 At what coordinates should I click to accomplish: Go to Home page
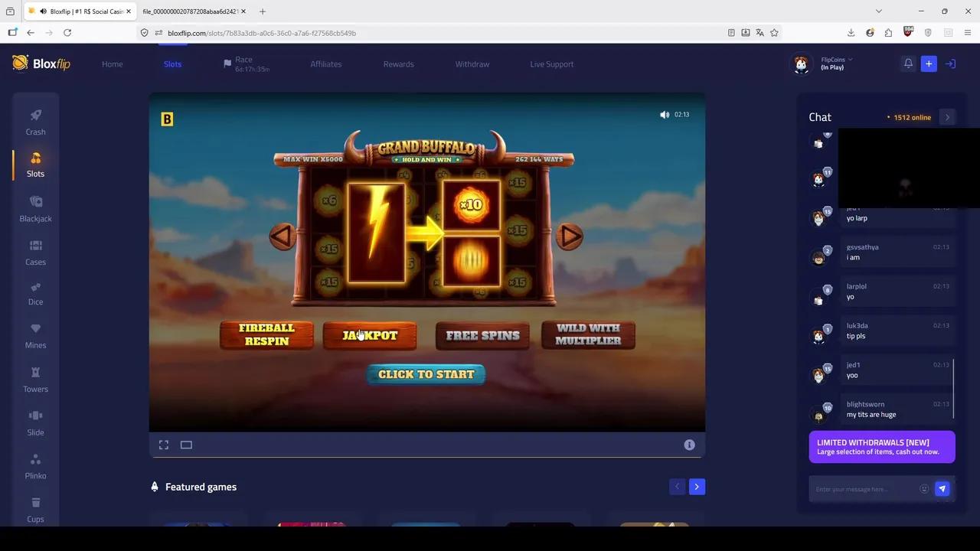pos(112,64)
